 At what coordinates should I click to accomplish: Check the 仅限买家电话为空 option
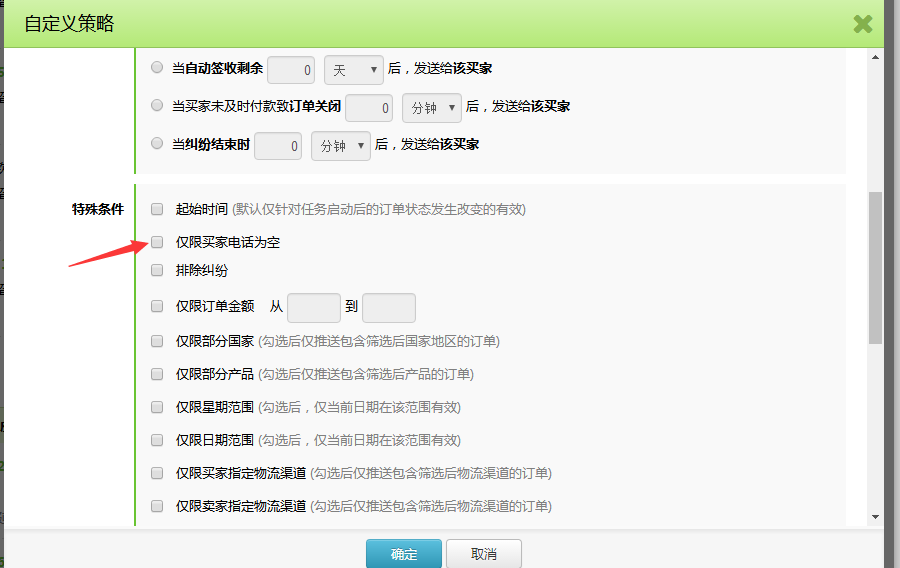coord(157,242)
